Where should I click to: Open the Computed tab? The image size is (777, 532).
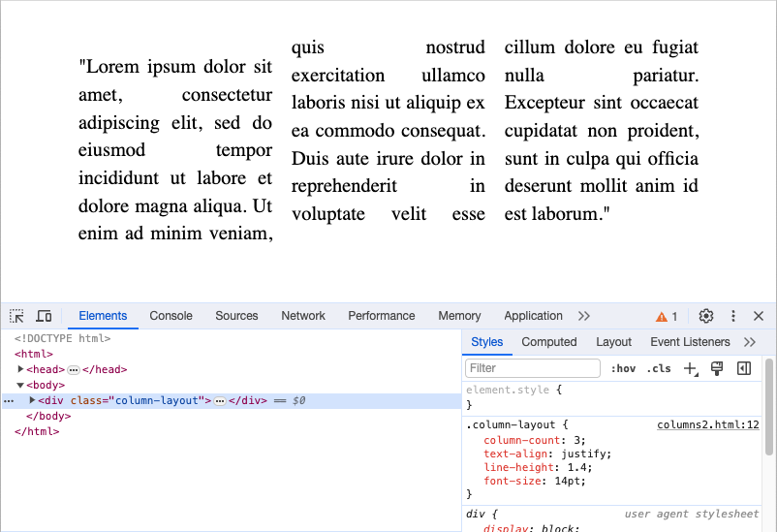(x=548, y=342)
